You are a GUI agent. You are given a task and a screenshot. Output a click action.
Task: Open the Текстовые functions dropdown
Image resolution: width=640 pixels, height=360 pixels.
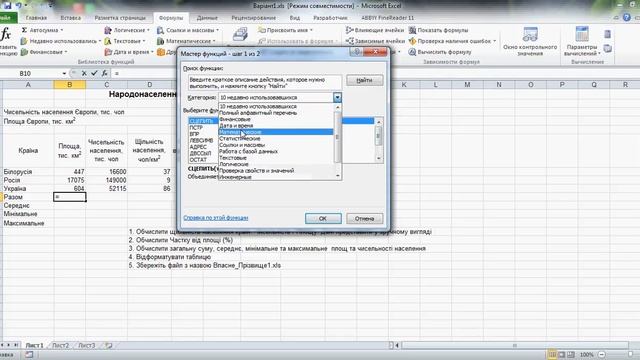(x=125, y=41)
